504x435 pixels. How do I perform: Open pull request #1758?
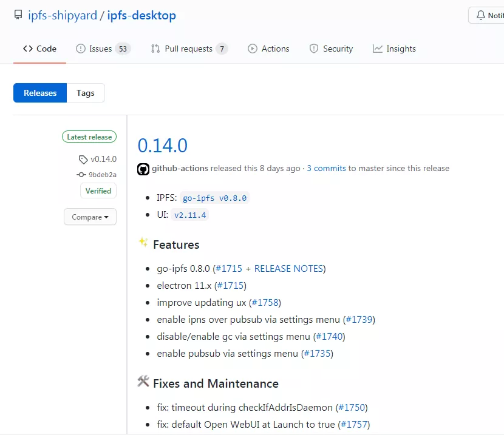point(265,302)
